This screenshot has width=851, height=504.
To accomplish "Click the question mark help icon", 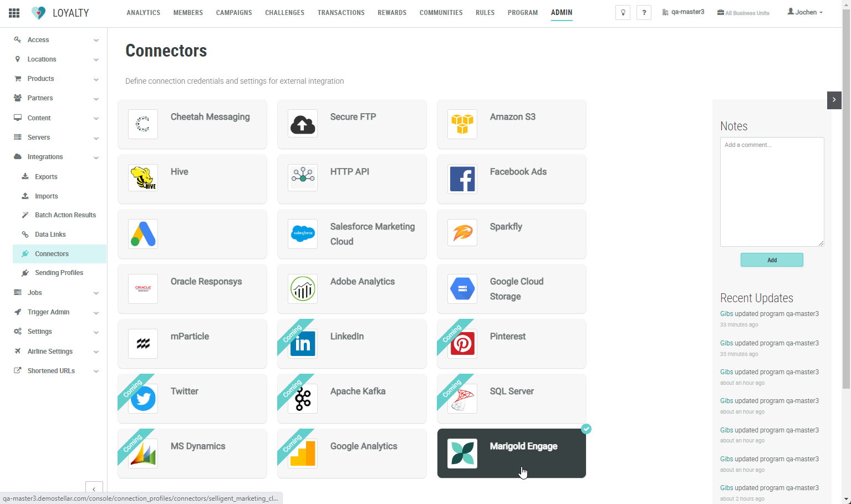I will pyautogui.click(x=644, y=13).
